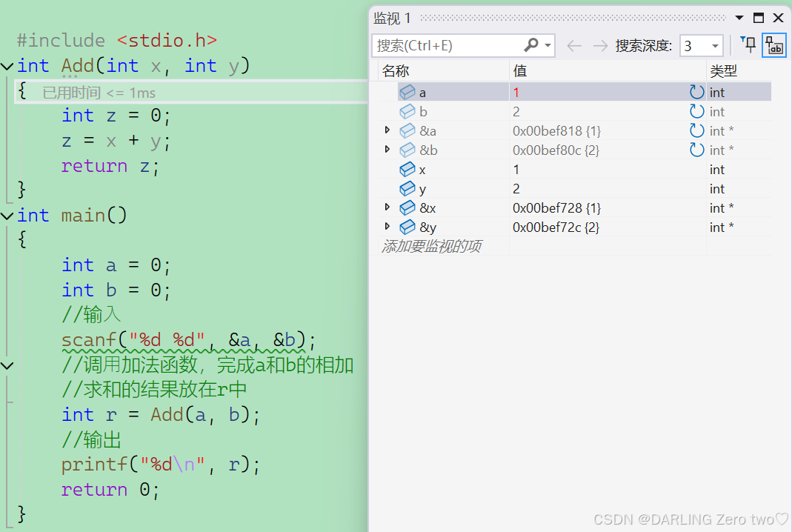Click the cube icon of the &x row
The height and width of the screenshot is (532, 792).
click(407, 207)
